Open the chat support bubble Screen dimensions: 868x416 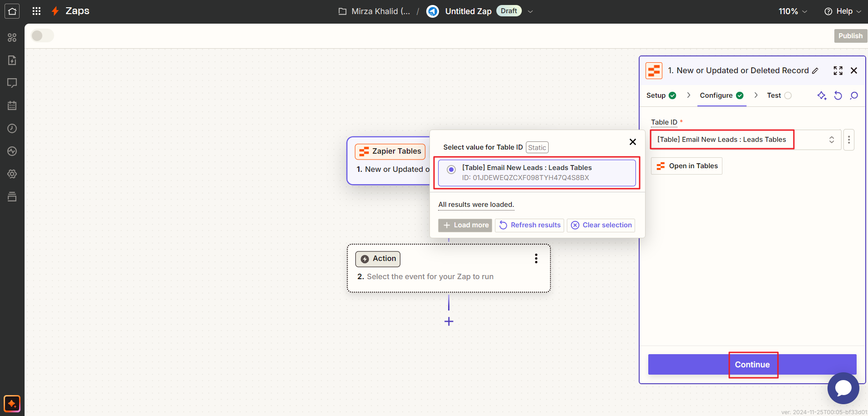(843, 388)
